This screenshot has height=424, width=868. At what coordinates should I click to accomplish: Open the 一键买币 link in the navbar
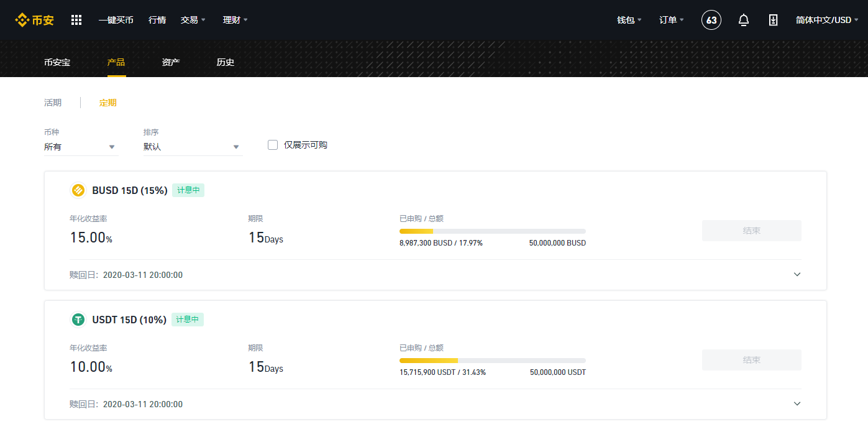click(x=116, y=19)
